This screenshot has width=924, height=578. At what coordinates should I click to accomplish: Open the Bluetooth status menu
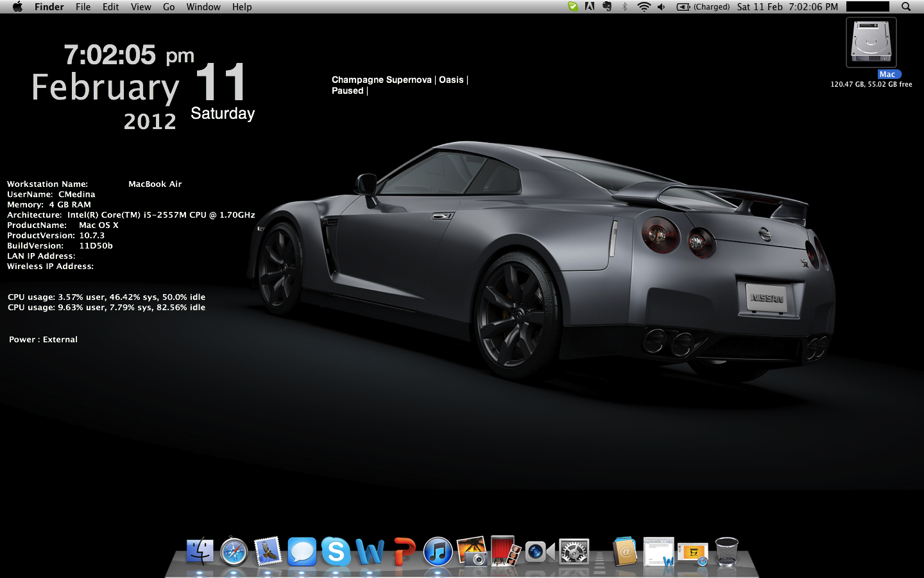pyautogui.click(x=624, y=6)
